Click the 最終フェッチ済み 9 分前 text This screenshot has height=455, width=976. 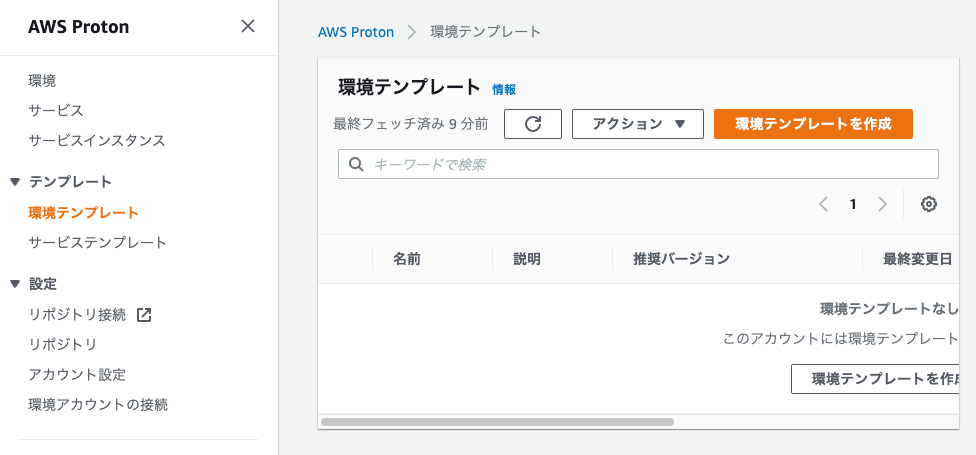point(411,124)
